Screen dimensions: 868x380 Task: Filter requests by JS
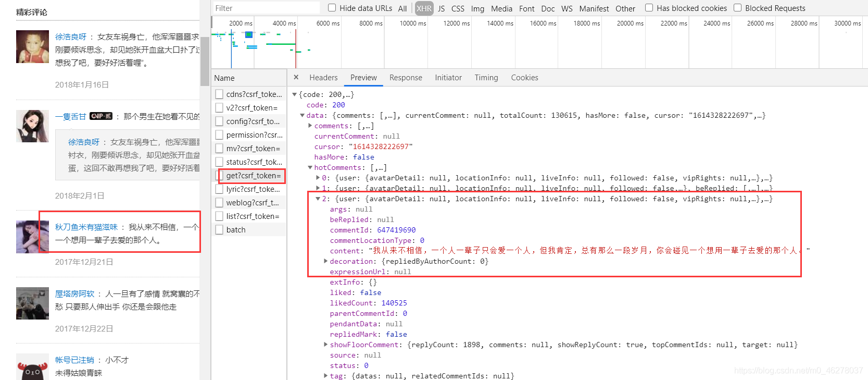(x=442, y=8)
